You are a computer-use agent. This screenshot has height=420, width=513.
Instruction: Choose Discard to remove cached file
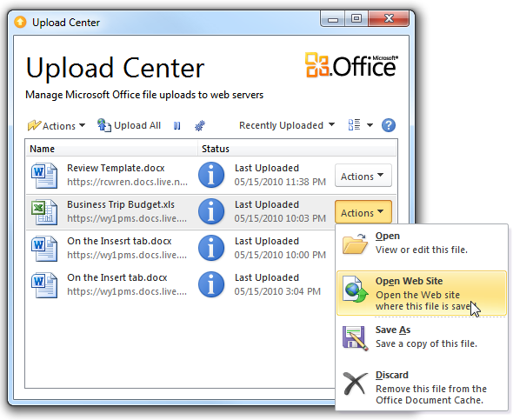coord(422,387)
